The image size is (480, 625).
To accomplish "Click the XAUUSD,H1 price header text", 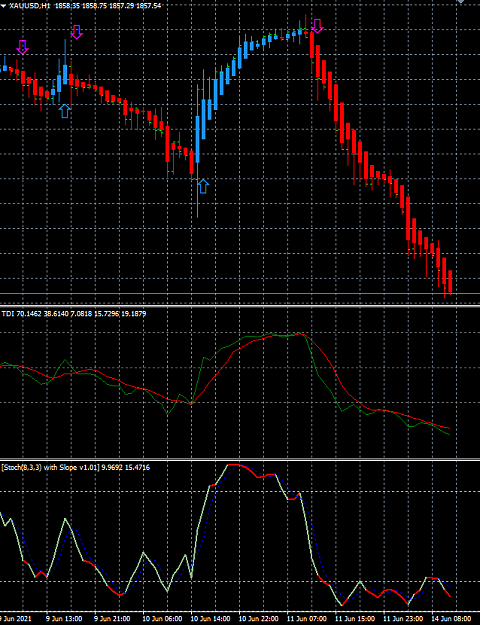I will (x=85, y=6).
